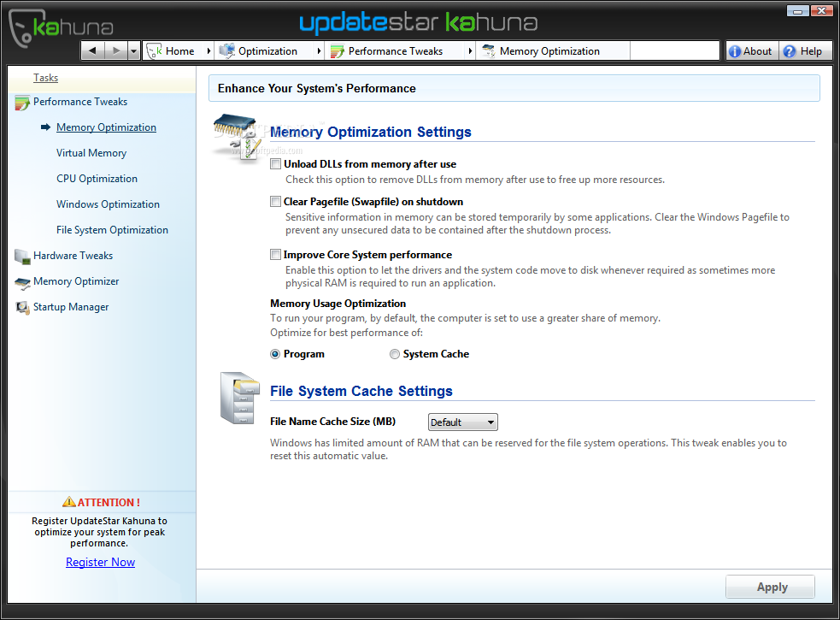Click the Optimization breadcrumb icon

click(x=227, y=51)
